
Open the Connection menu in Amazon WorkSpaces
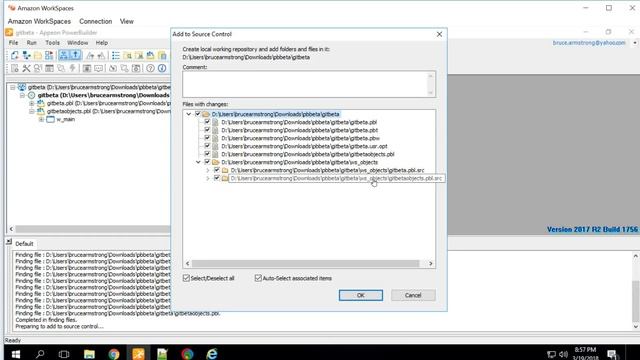96,21
